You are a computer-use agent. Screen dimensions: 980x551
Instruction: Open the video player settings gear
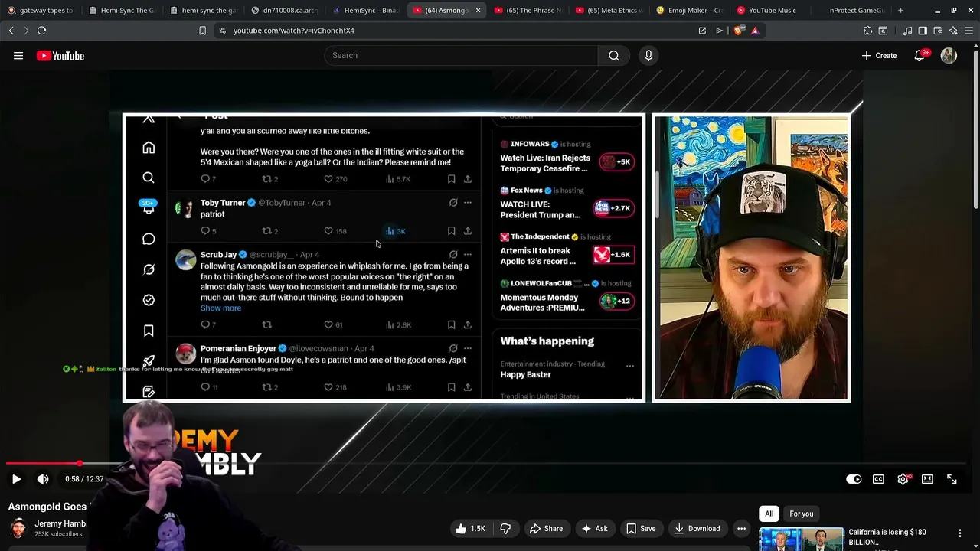click(x=903, y=479)
